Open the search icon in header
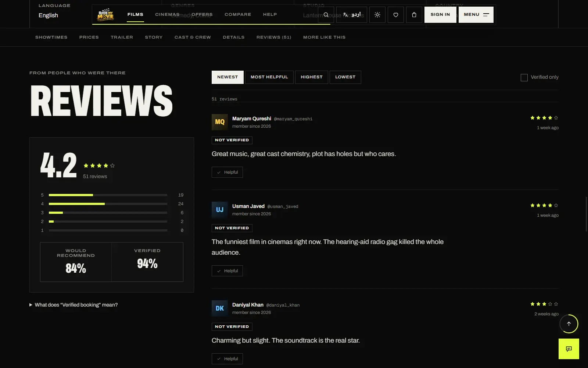The width and height of the screenshot is (588, 368). pos(326,15)
